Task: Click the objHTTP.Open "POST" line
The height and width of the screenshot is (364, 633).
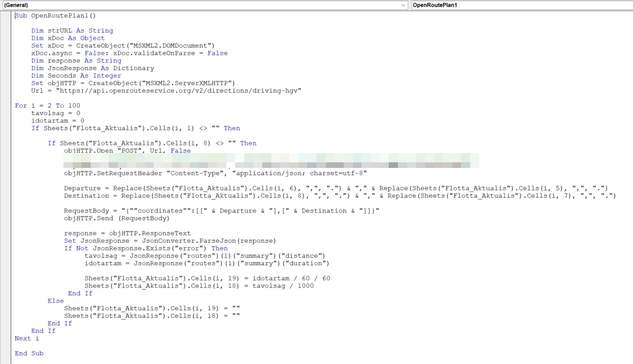Action: pyautogui.click(x=128, y=151)
